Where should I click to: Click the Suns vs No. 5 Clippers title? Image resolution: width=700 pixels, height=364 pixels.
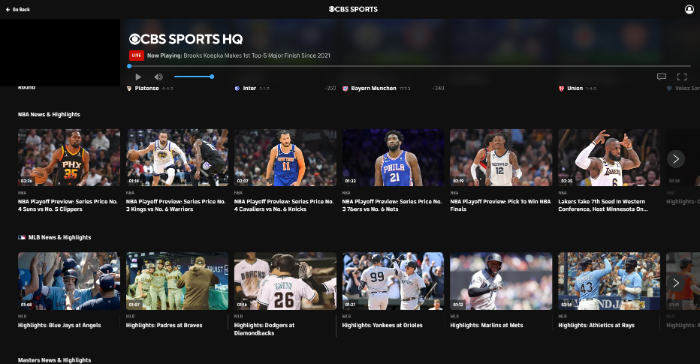[x=67, y=205]
